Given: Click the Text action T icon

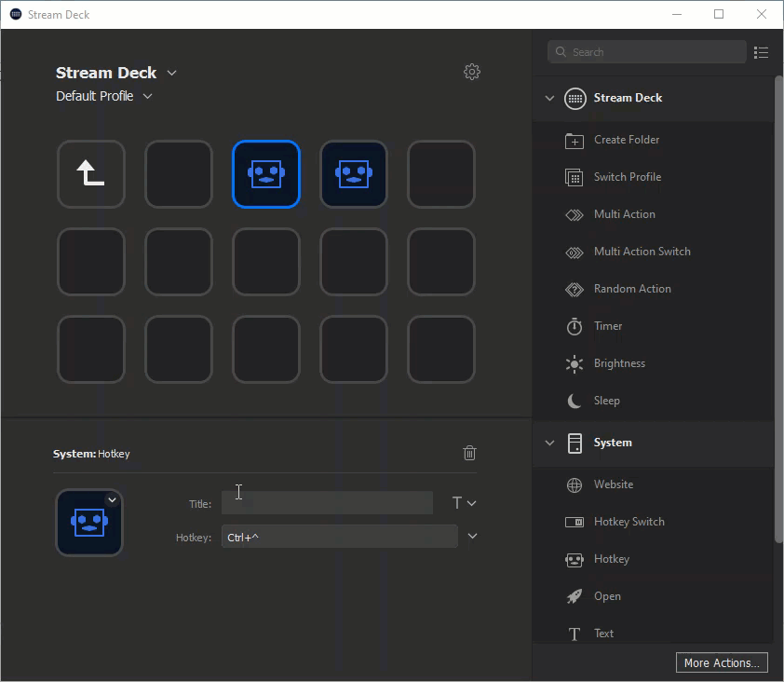Looking at the screenshot, I should click(x=574, y=634).
